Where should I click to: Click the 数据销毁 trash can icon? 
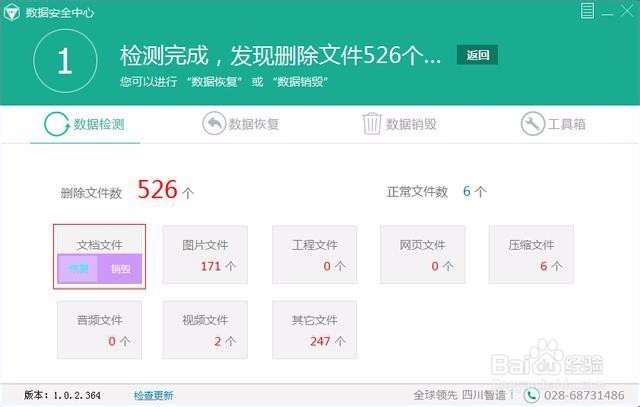[372, 124]
